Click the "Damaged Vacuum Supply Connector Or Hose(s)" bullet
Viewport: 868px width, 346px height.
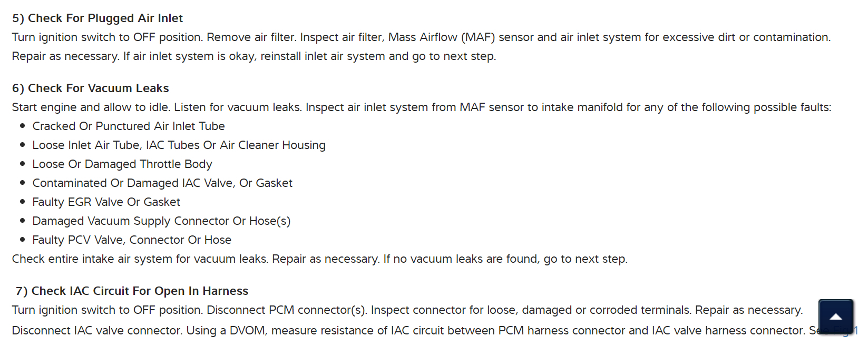tap(161, 221)
